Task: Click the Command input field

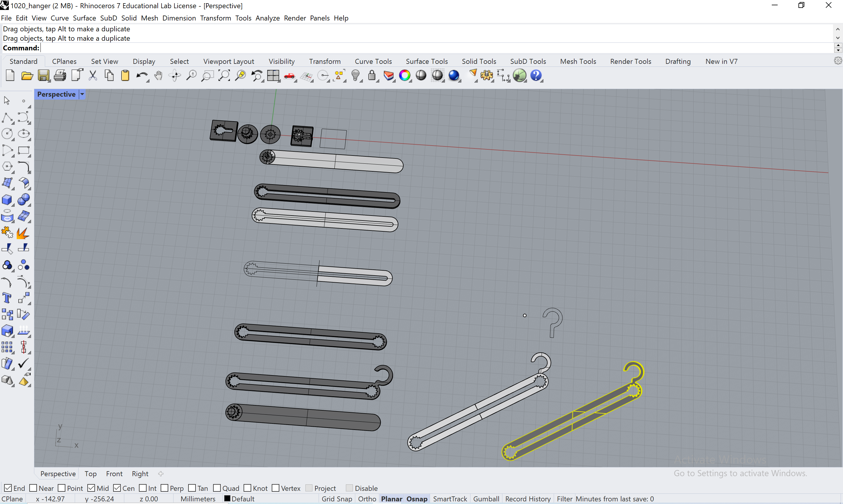Action: (437, 48)
